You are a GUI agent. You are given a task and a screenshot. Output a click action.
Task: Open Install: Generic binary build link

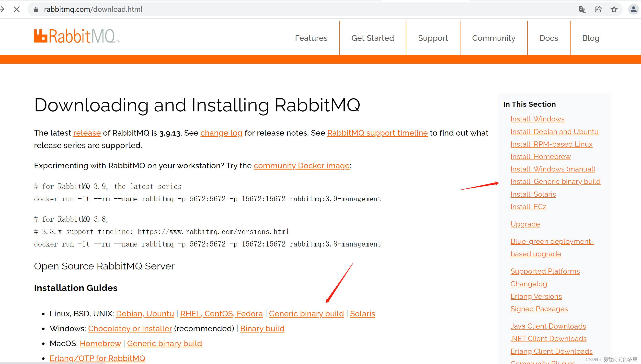555,182
